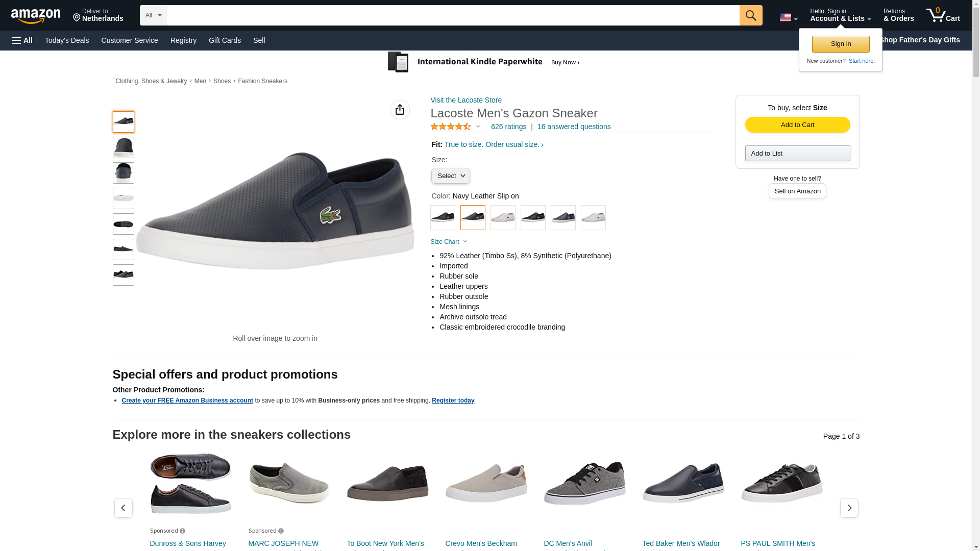Select the white color shoe swatch
Image resolution: width=980 pixels, height=551 pixels.
(503, 218)
